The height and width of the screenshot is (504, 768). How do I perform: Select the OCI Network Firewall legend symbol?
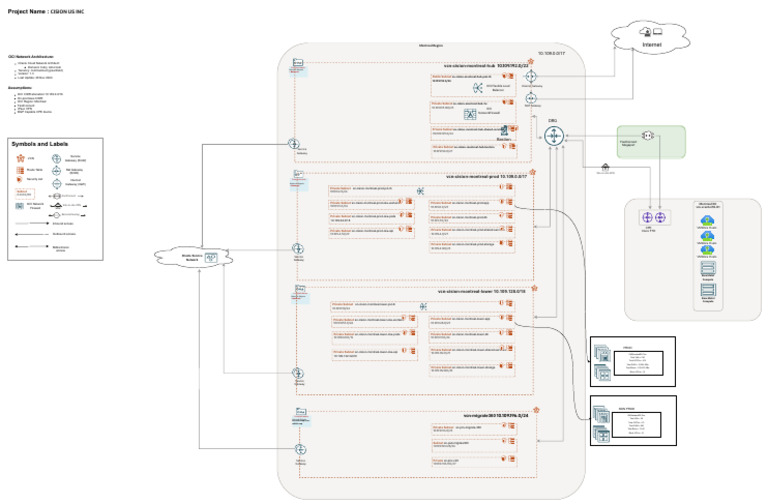[20, 206]
